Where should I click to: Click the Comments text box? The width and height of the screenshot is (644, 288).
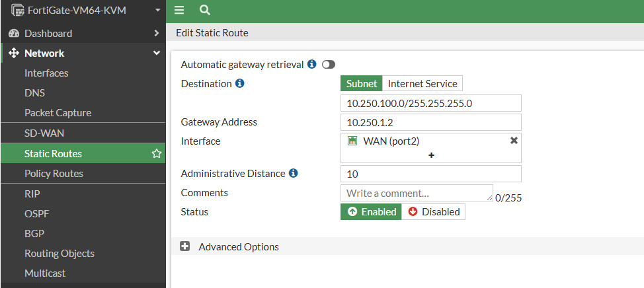(417, 193)
